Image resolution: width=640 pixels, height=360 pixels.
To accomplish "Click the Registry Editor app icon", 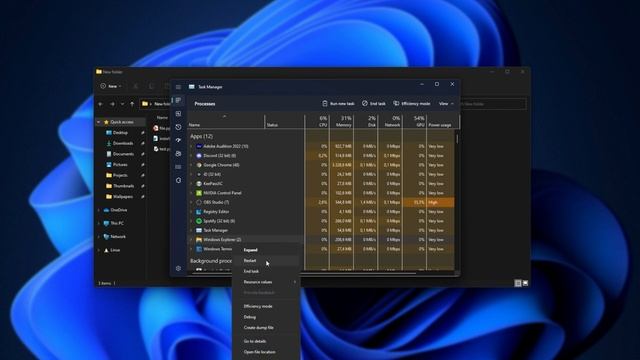I will 199,211.
